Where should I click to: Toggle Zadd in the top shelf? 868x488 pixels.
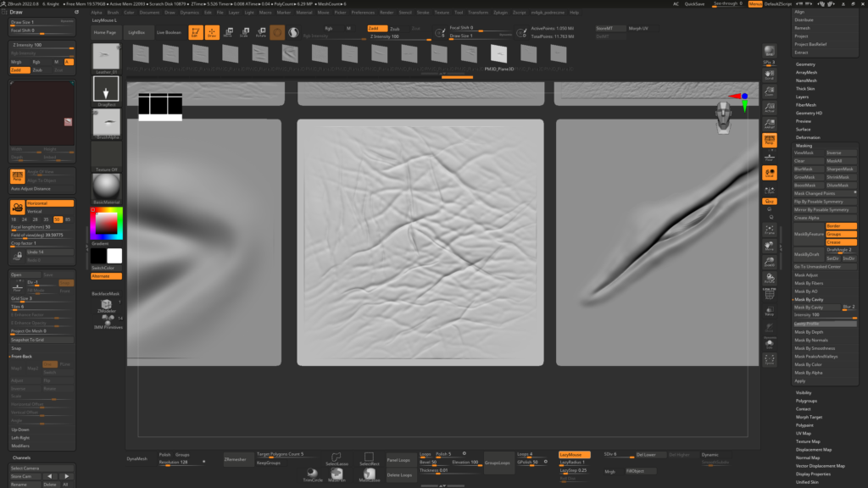click(x=377, y=28)
